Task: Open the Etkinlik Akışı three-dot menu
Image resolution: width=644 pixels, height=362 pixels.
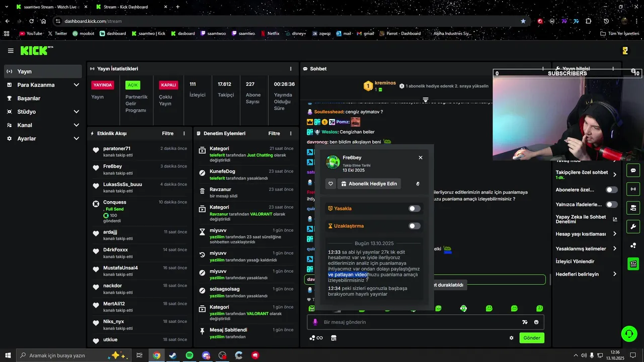Action: 184,134
